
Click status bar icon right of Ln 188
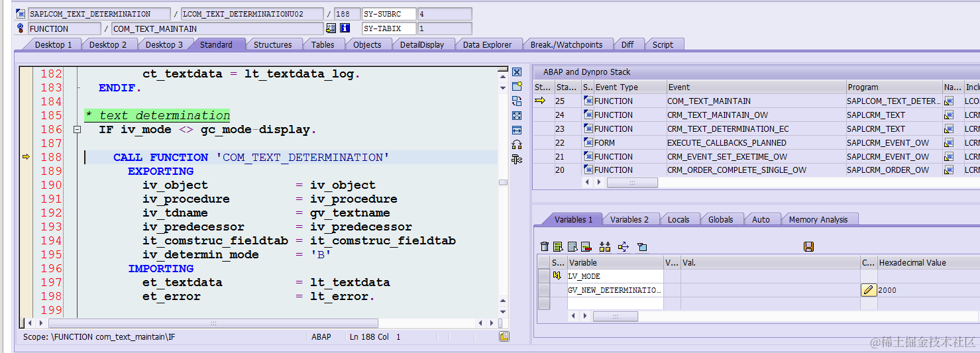[504, 337]
